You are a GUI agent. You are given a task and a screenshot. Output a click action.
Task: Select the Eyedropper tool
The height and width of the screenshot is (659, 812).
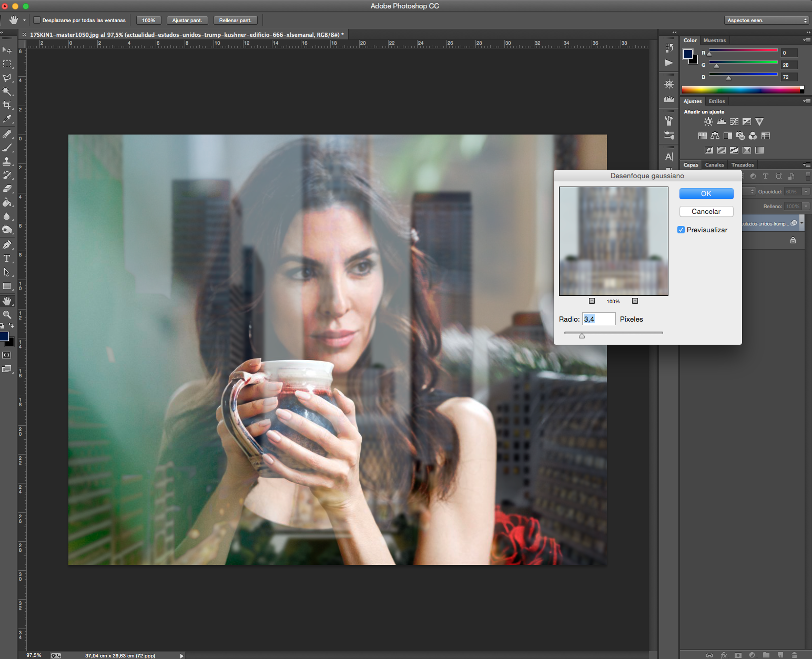click(x=7, y=119)
